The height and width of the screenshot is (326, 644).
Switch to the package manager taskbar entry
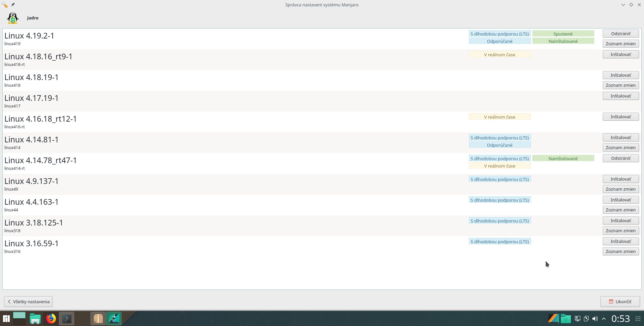tap(98, 318)
